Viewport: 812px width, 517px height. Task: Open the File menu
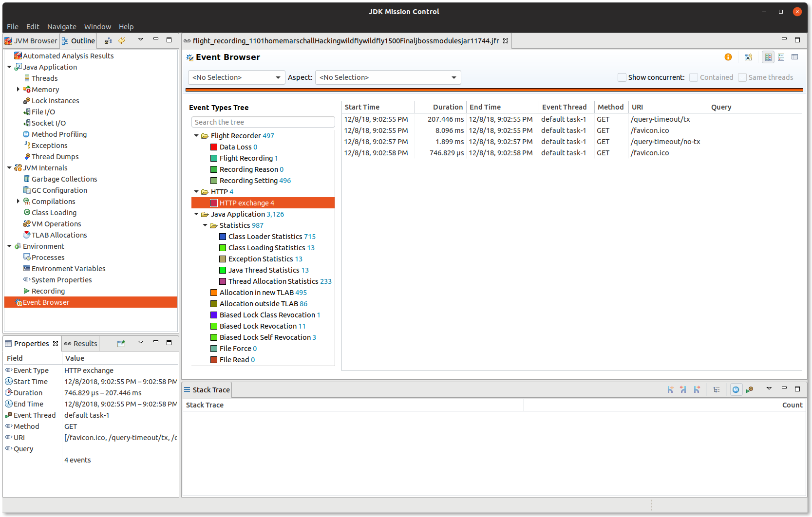(13, 27)
